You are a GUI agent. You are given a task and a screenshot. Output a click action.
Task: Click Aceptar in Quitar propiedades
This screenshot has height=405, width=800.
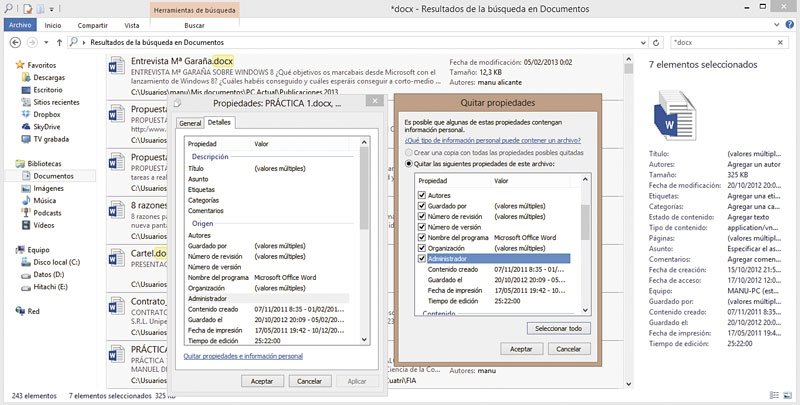point(521,349)
